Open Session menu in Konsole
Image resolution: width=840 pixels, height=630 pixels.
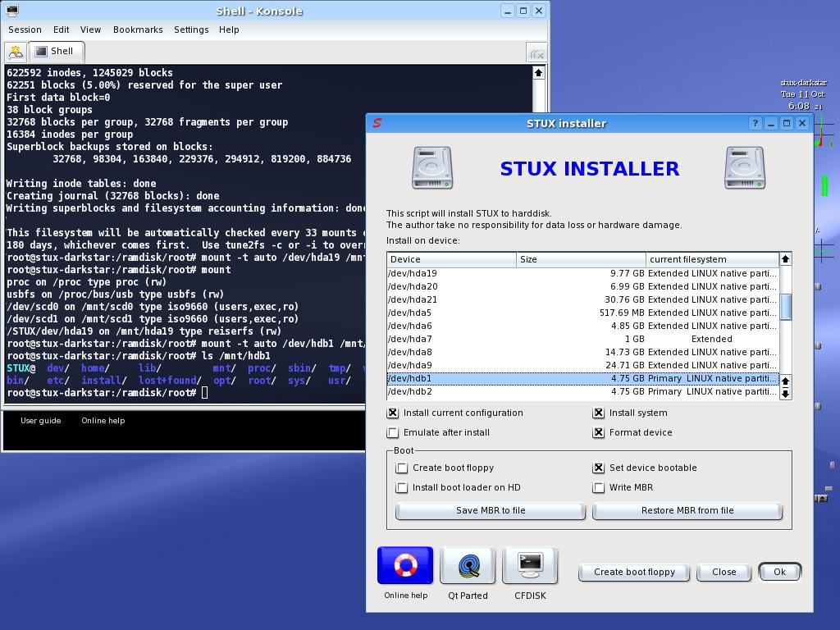point(25,30)
